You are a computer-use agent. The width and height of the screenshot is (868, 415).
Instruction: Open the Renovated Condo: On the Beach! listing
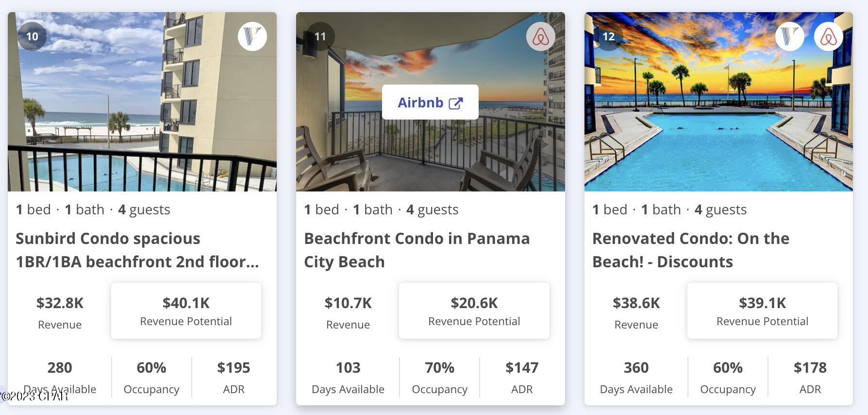(x=690, y=250)
